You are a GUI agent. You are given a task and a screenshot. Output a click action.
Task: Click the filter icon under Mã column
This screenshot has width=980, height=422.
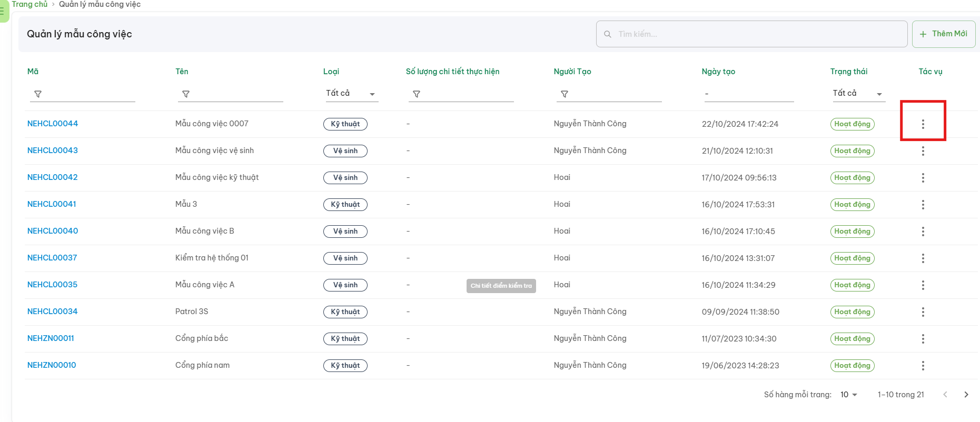pos(38,94)
